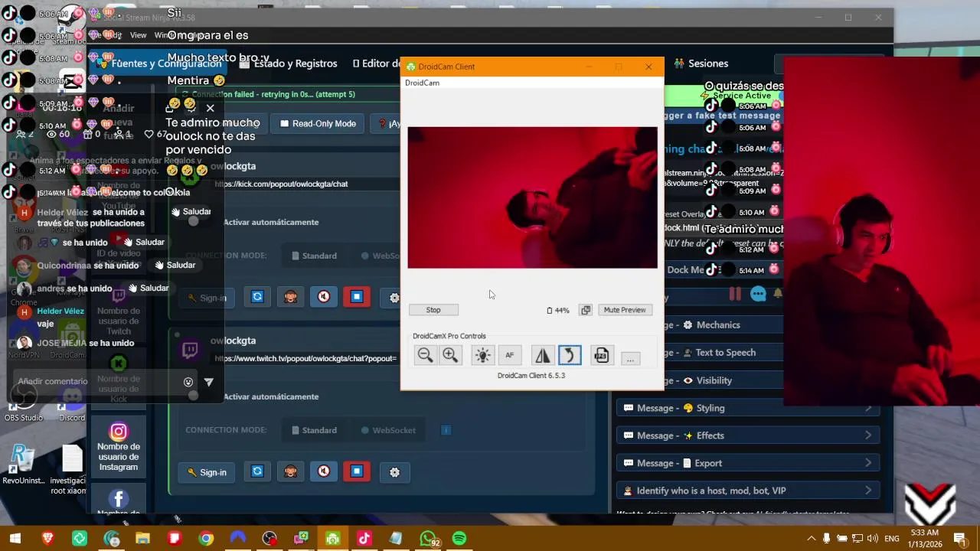
Task: Type in Añadir comentario field
Action: [x=96, y=381]
